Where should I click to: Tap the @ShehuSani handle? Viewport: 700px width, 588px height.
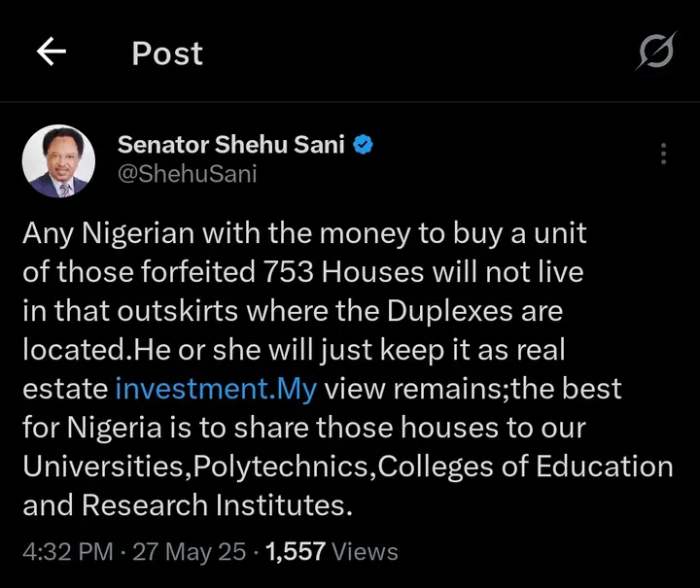click(188, 173)
